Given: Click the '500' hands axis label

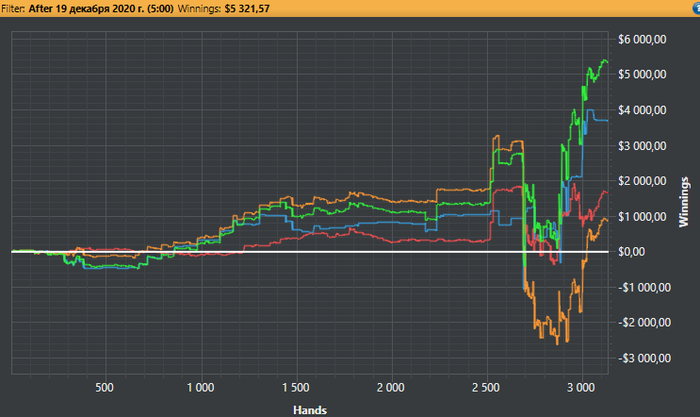Looking at the screenshot, I should point(104,387).
